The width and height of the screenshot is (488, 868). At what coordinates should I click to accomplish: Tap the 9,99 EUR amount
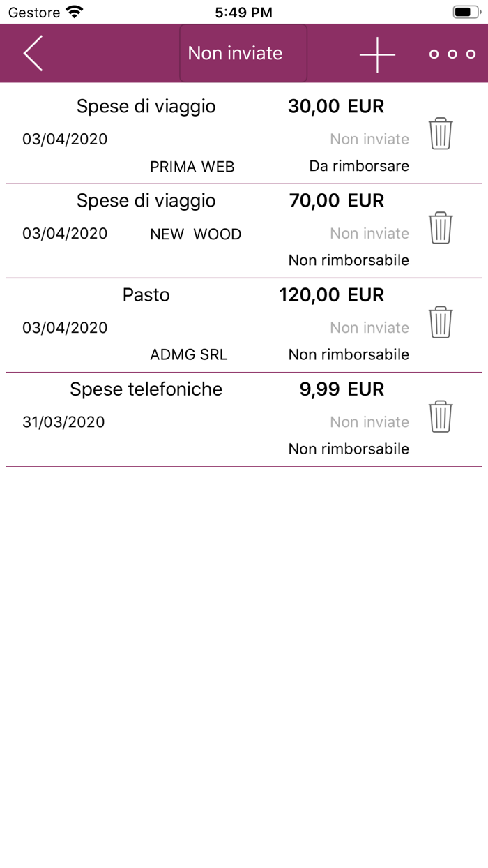tap(343, 389)
